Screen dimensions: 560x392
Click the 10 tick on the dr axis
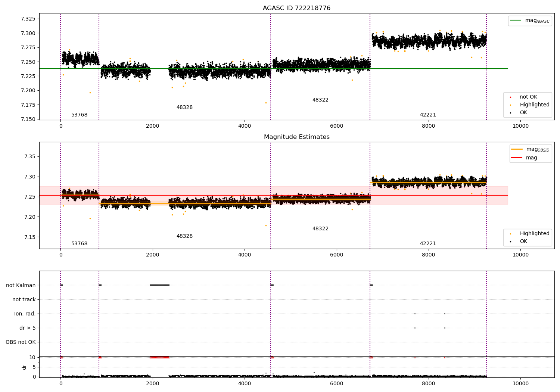[x=32, y=358]
